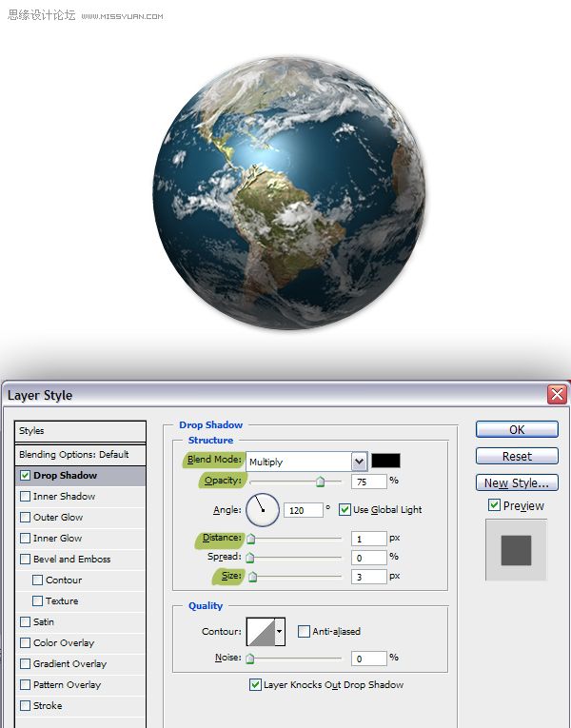The image size is (571, 728).
Task: Click the Angle value field
Action: [x=304, y=510]
